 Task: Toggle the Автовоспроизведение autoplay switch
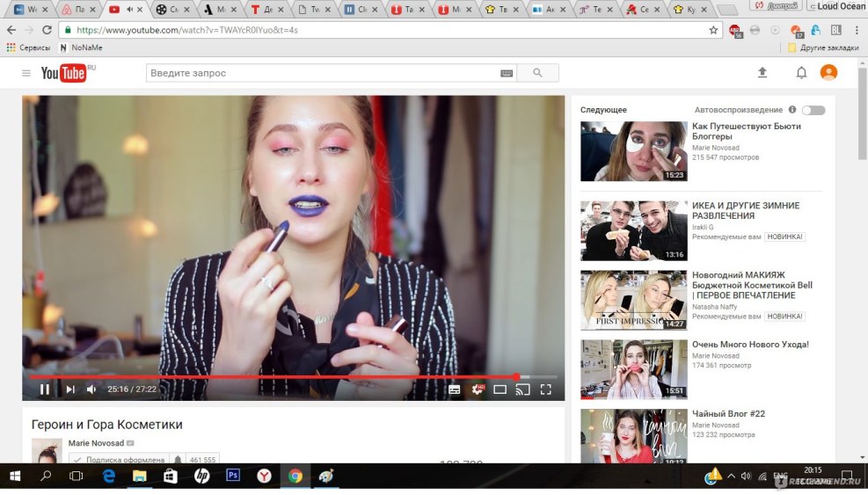tap(813, 110)
